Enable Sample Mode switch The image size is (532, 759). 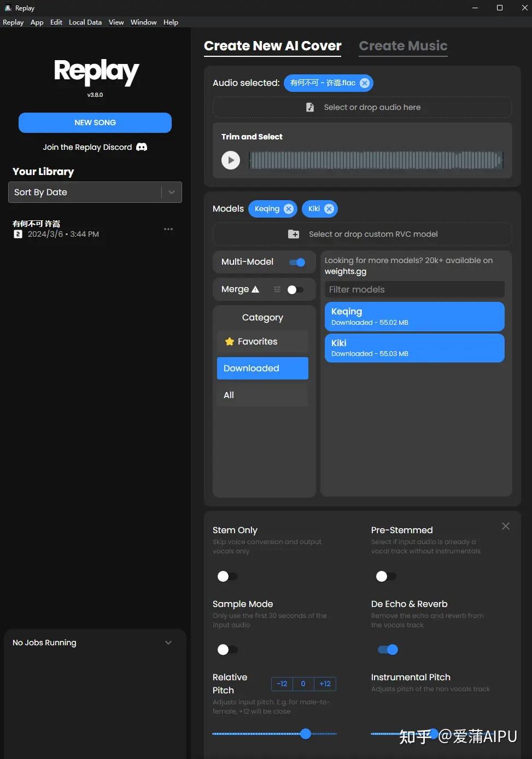click(x=227, y=650)
